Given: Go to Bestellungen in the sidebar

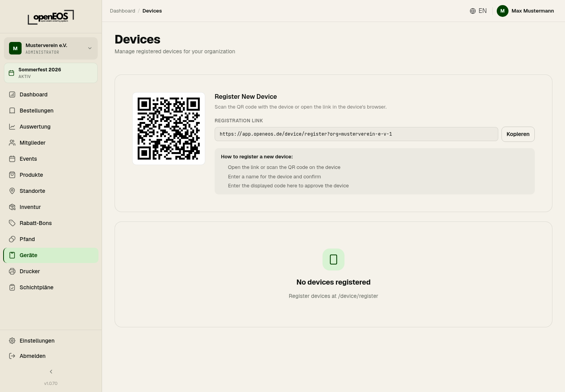Looking at the screenshot, I should 51,111.
